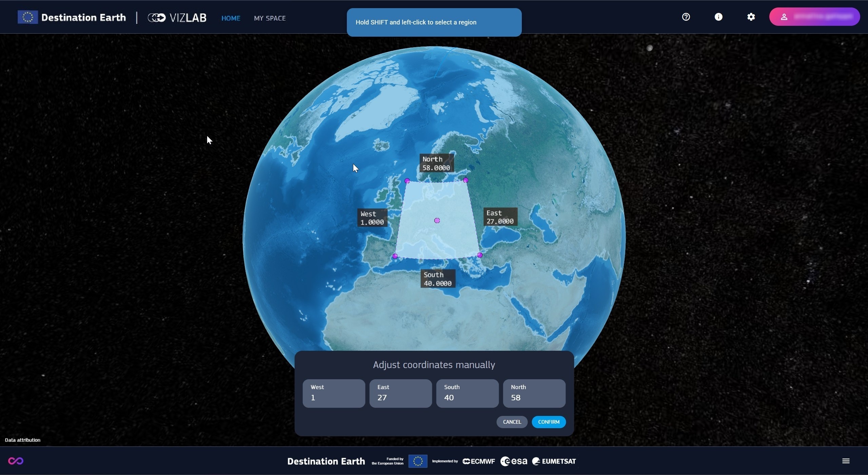Click the center handle of selected region
The height and width of the screenshot is (475, 868).
coord(437,221)
